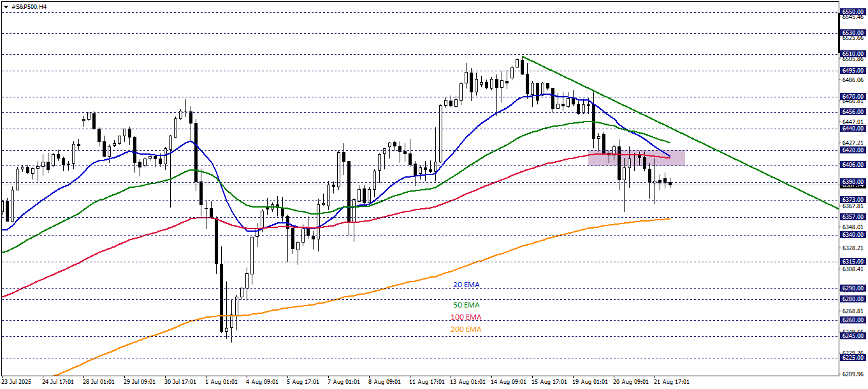This screenshot has height=389, width=868.
Task: Click the 6373.00 price level label
Action: tap(853, 200)
